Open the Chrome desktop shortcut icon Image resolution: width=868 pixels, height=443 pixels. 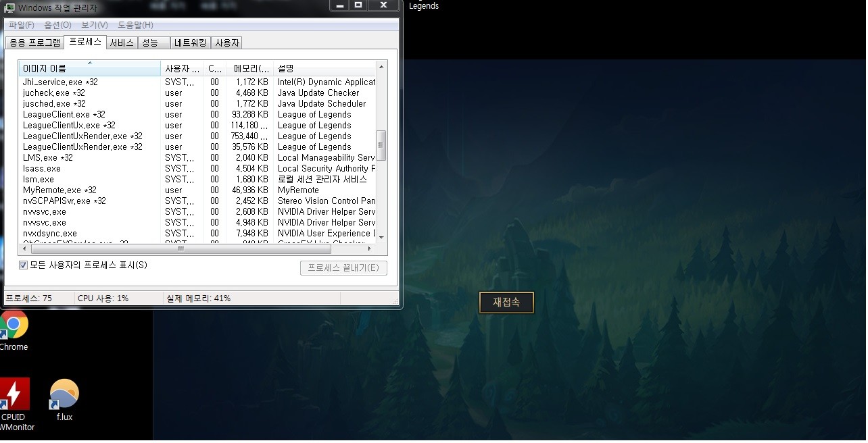[x=14, y=325]
